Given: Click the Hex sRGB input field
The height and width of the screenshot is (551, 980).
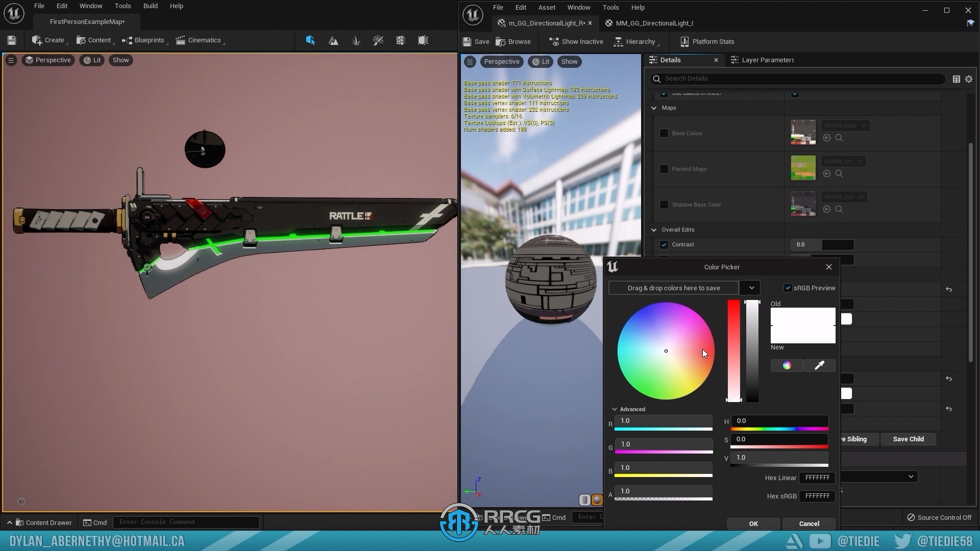Looking at the screenshot, I should [x=817, y=496].
